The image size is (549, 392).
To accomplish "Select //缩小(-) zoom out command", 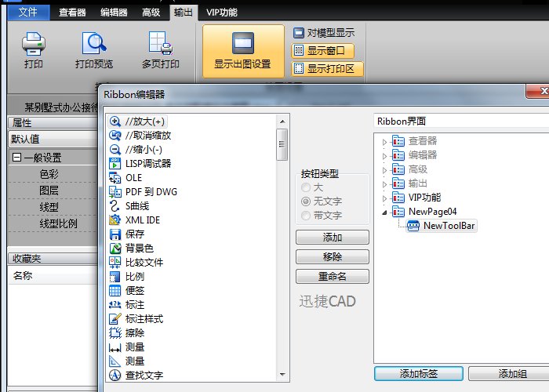I will [x=136, y=150].
